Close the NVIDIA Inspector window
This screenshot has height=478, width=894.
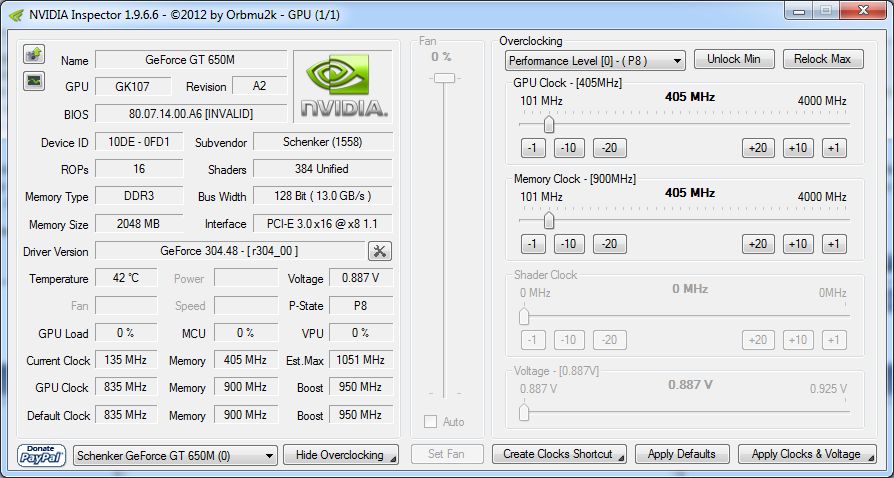(863, 10)
